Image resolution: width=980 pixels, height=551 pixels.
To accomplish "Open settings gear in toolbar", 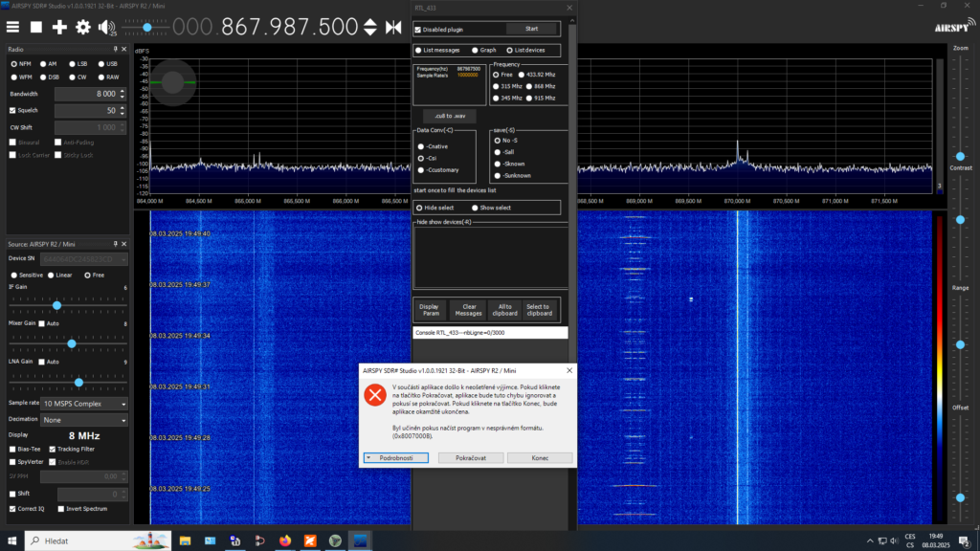I will coord(82,27).
